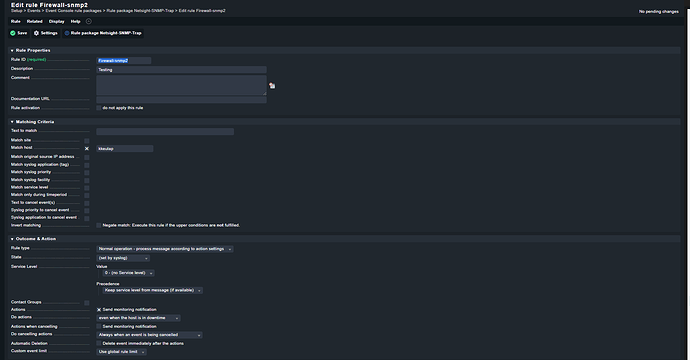The height and width of the screenshot is (360, 690).
Task: Open the Do actions dropdown
Action: (138, 318)
